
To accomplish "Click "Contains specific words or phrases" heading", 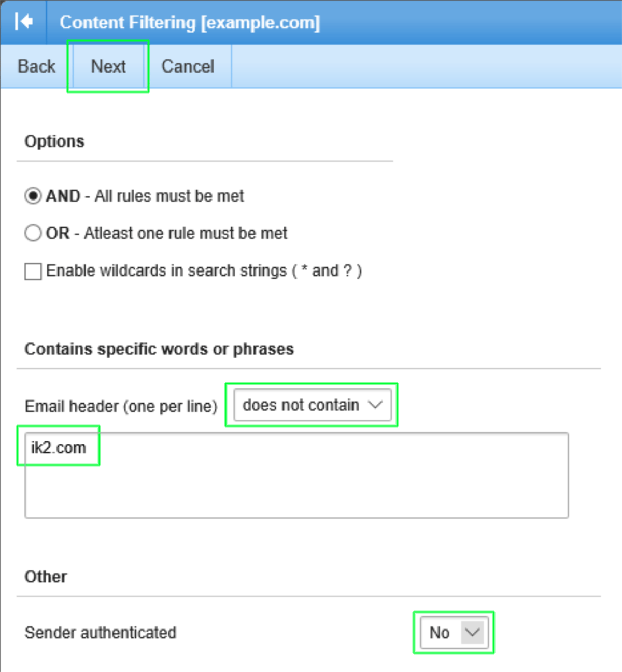I will pos(159,349).
